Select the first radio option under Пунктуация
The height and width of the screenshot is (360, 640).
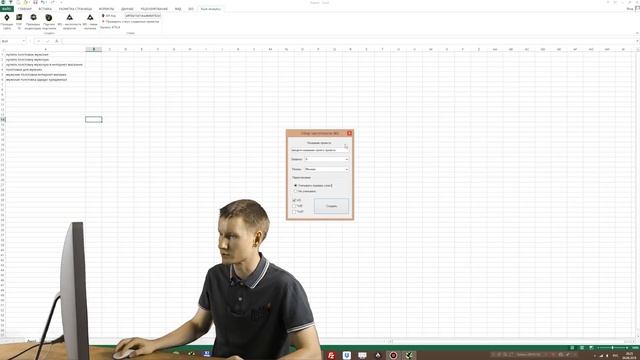296,186
